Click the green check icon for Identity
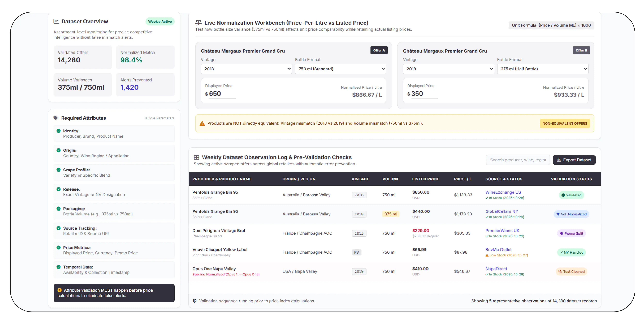This screenshot has width=644, height=320. pos(59,131)
